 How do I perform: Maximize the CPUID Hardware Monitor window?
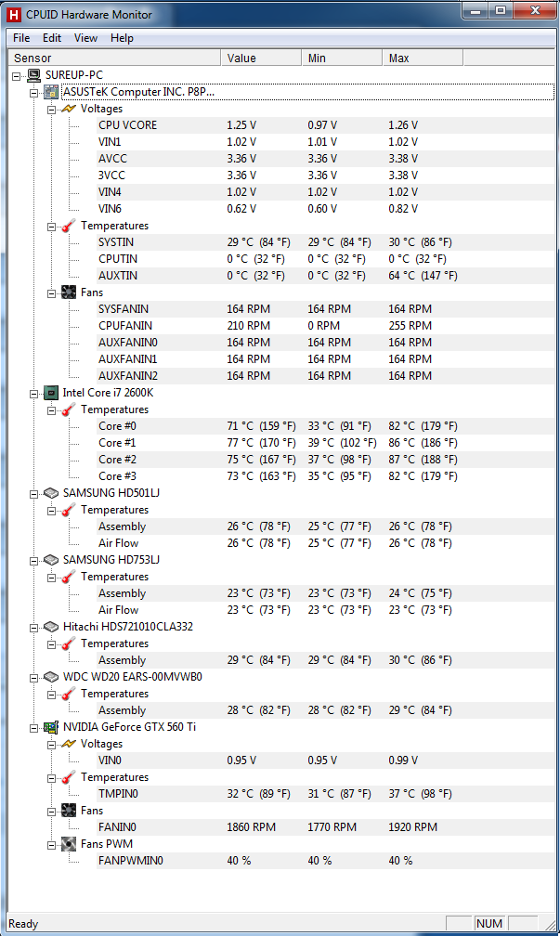(x=501, y=11)
